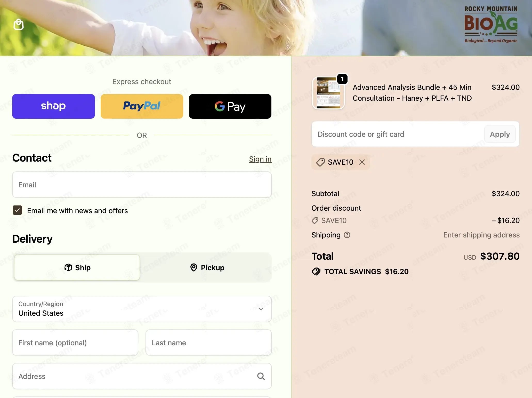Remove the SAVE10 discount code
Screen dimensions: 532x398
[362, 162]
